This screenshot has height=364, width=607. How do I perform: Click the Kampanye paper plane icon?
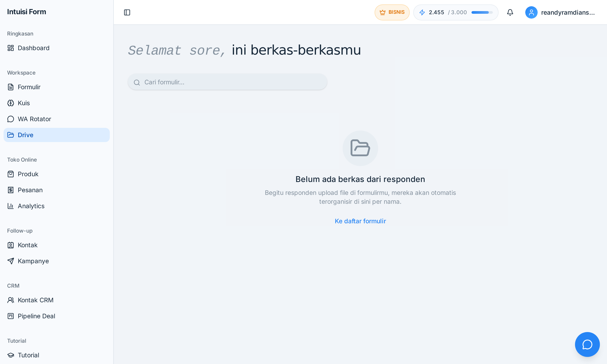[x=11, y=261]
